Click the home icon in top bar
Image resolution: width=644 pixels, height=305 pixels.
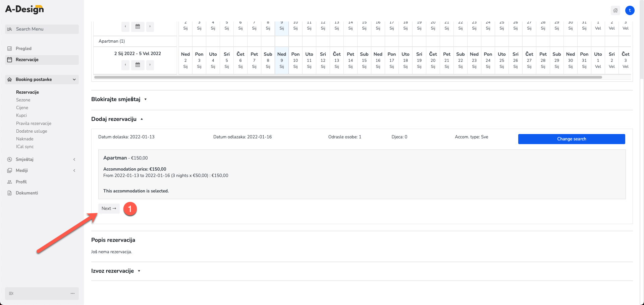pos(615,10)
